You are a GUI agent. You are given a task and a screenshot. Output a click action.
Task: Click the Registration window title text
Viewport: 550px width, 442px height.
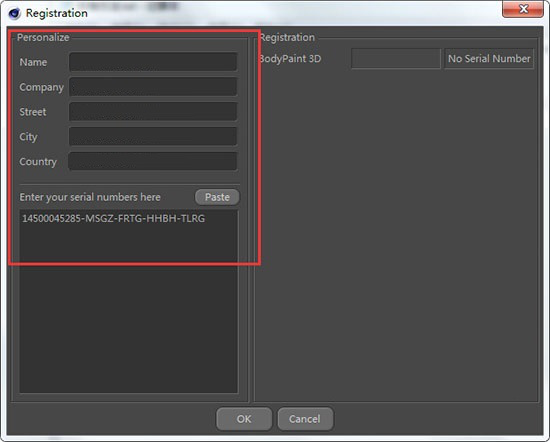[57, 13]
